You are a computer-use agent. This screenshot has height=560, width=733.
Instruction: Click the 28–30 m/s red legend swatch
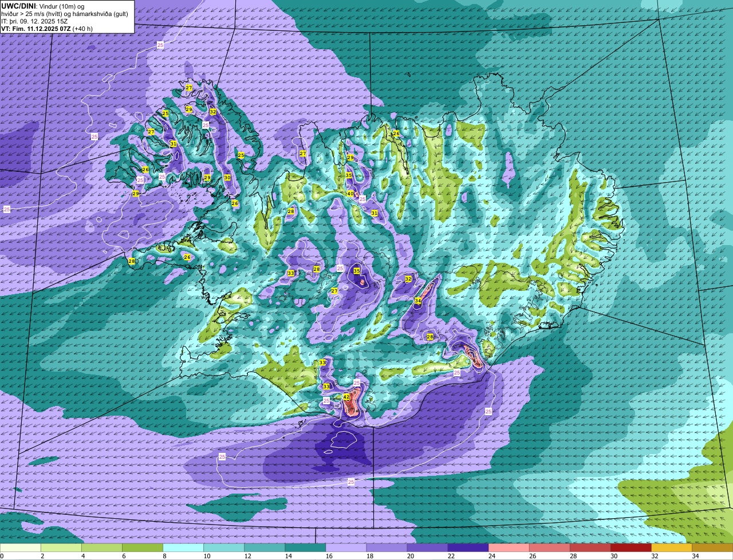click(590, 548)
